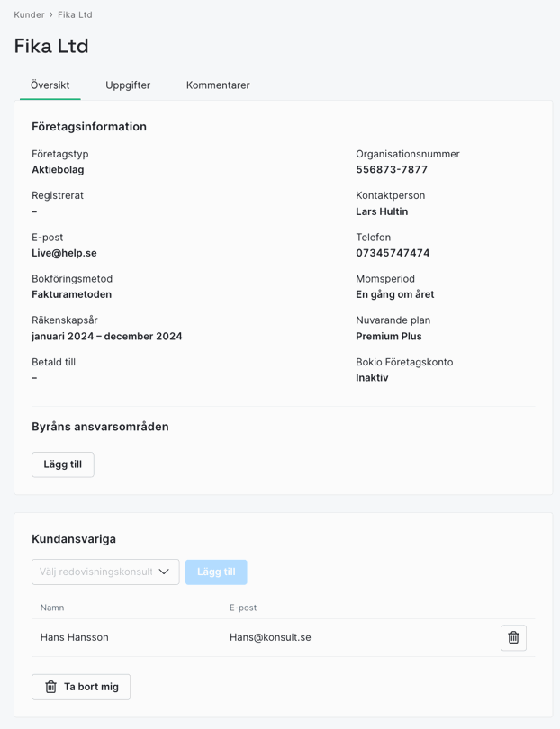Image resolution: width=560 pixels, height=729 pixels.
Task: Click the contact person Lars Hultin
Action: click(x=382, y=211)
